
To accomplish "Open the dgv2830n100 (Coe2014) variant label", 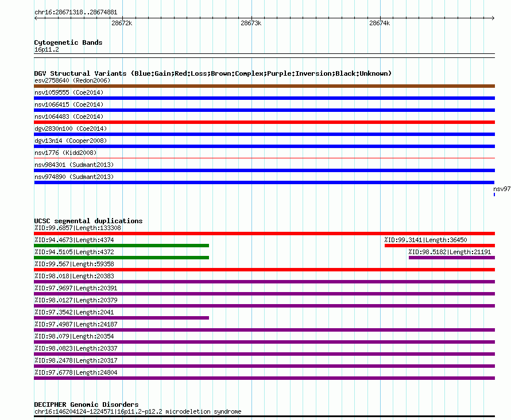I will tap(71, 129).
